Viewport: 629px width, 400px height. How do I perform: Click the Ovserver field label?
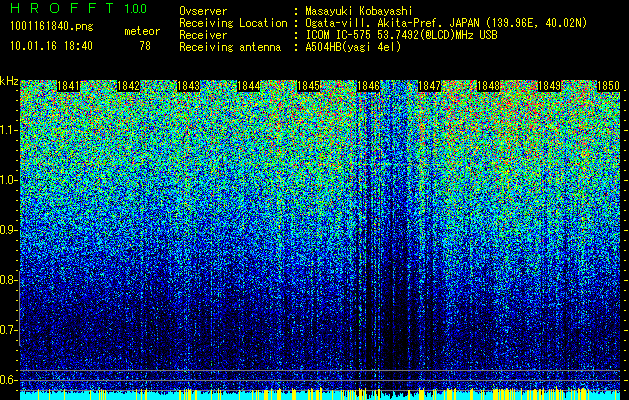[x=203, y=11]
